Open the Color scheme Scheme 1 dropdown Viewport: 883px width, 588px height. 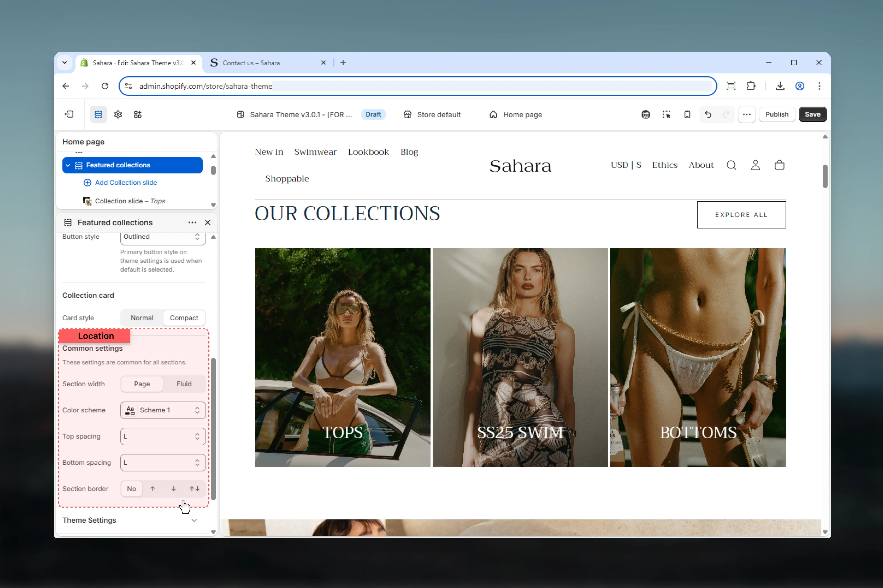pos(163,410)
